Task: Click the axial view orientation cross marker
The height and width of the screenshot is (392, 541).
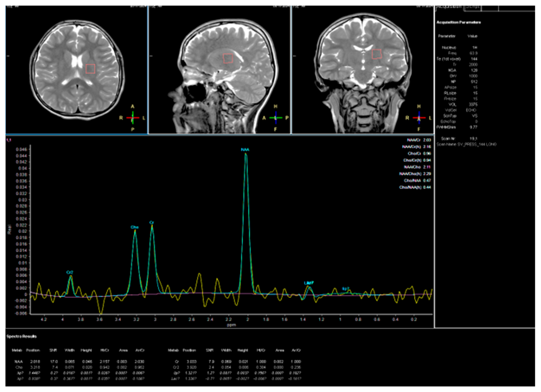Action: pos(133,118)
